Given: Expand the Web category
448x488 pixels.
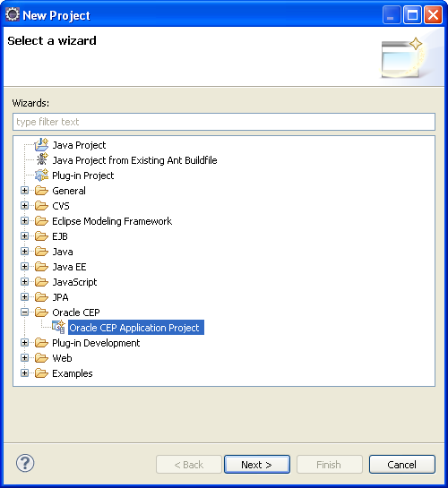Looking at the screenshot, I should tap(24, 358).
